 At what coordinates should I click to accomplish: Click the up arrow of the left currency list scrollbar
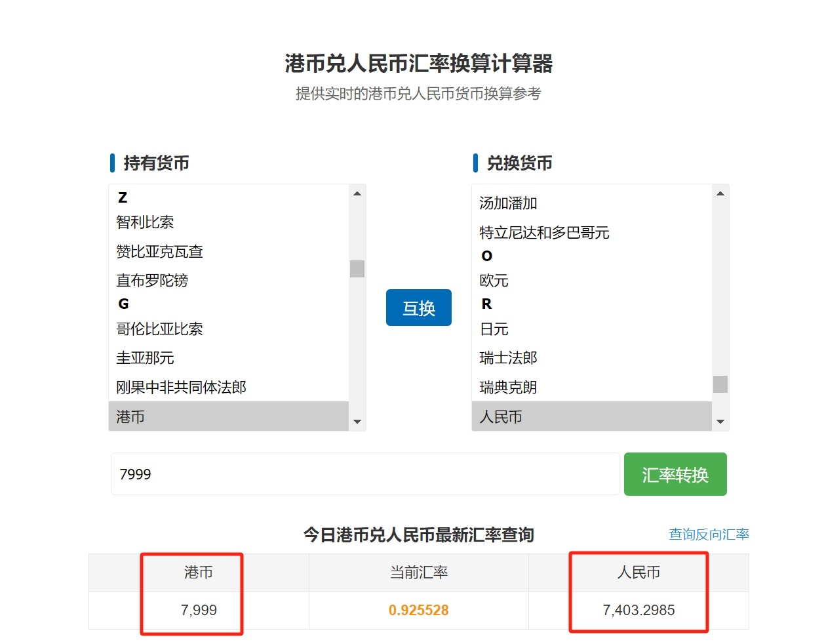coord(357,193)
